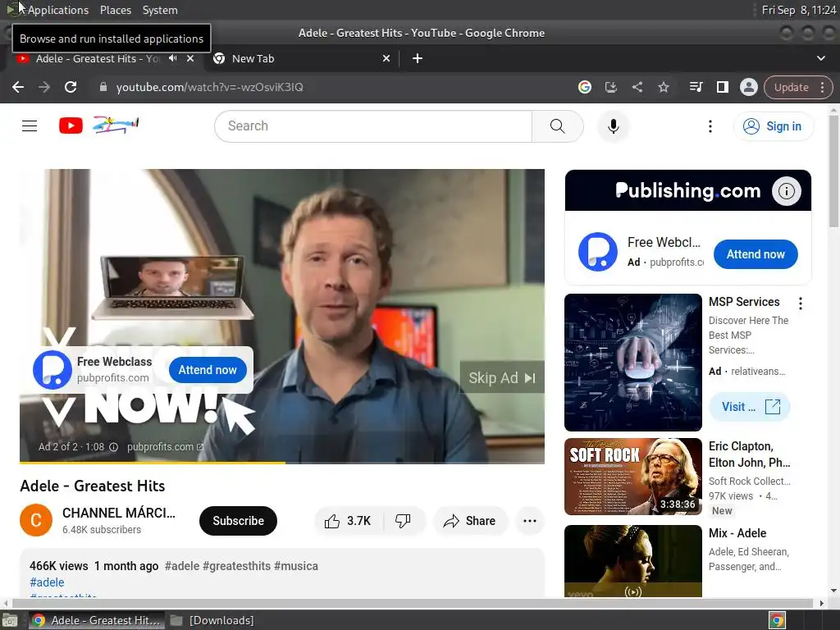This screenshot has height=630, width=840.
Task: Click the date and time clock
Action: click(799, 10)
